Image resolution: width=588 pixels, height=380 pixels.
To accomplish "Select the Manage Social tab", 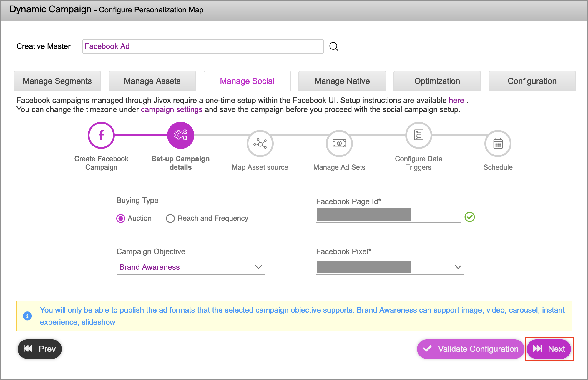I will point(247,81).
